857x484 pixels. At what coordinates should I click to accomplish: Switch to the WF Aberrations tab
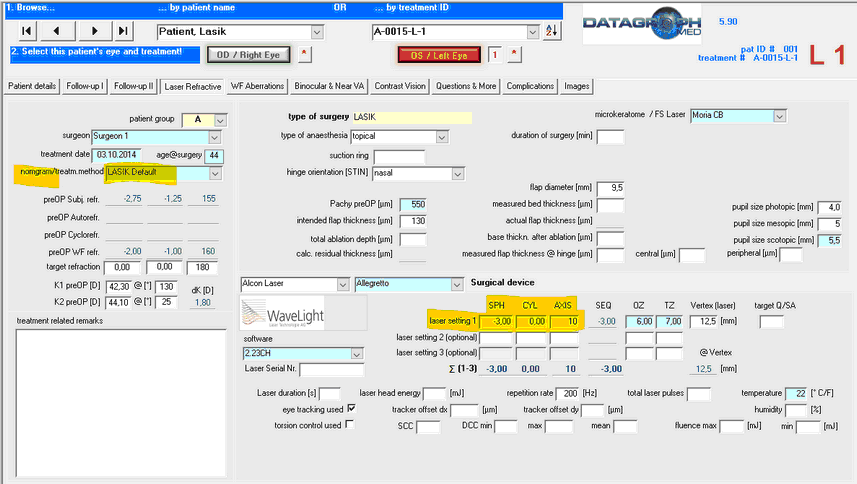click(259, 86)
